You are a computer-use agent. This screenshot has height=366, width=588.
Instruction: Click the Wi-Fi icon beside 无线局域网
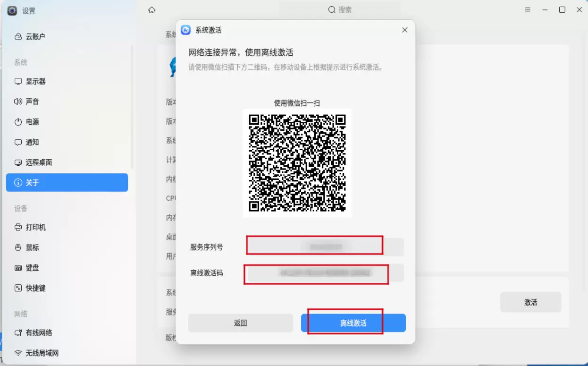(18, 353)
